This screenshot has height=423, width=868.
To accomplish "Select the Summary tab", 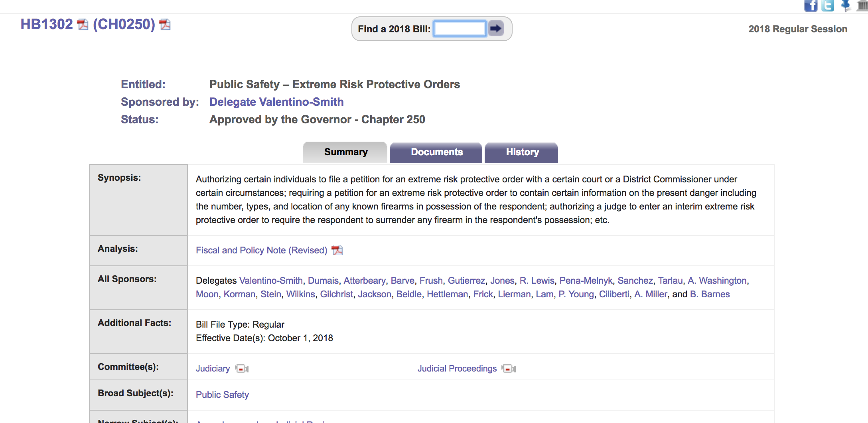I will pyautogui.click(x=345, y=152).
